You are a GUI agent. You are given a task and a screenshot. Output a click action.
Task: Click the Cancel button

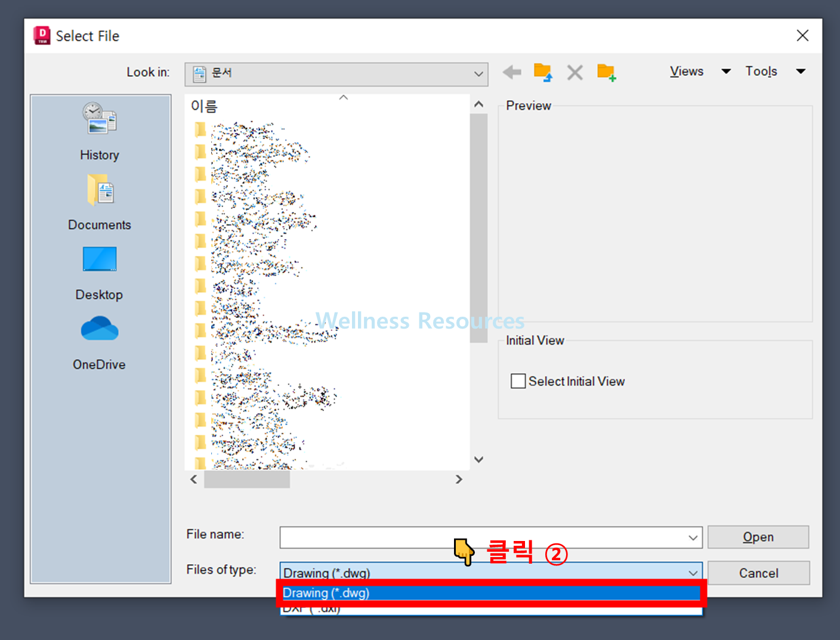[758, 573]
